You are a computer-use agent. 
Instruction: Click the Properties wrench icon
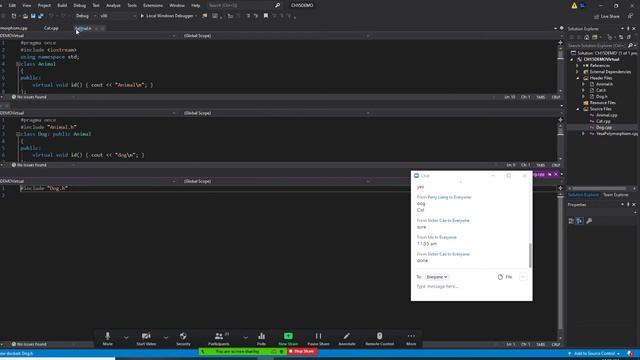pyautogui.click(x=589, y=221)
